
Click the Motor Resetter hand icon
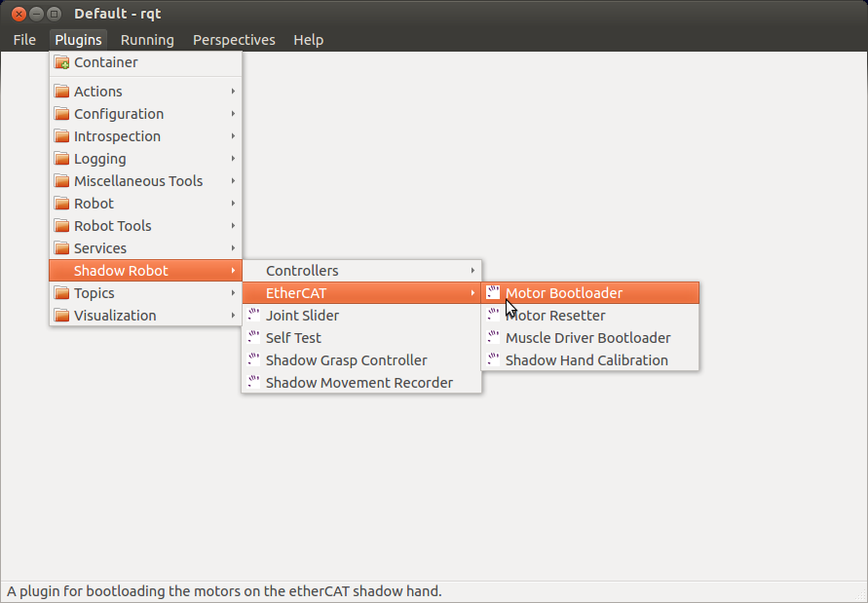click(x=493, y=315)
